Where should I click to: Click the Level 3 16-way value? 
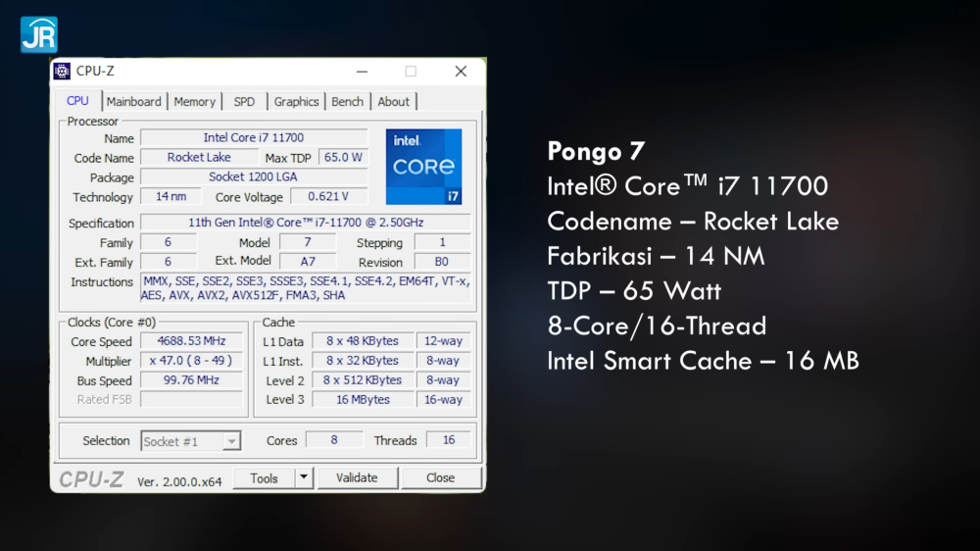[443, 399]
